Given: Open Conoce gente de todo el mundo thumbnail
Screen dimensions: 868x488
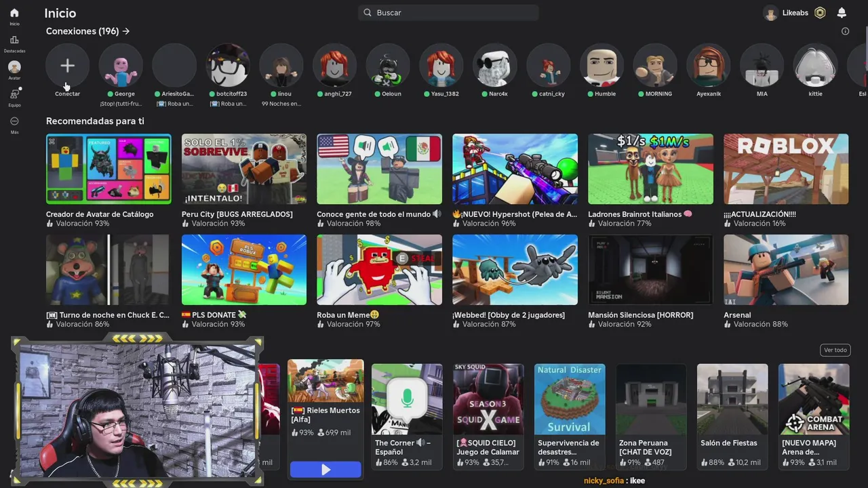Looking at the screenshot, I should (379, 169).
